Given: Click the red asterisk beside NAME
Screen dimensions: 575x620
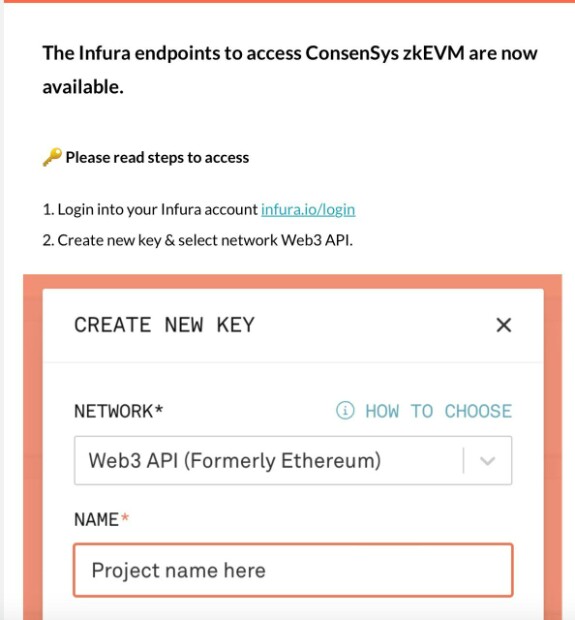Looking at the screenshot, I should [125, 517].
